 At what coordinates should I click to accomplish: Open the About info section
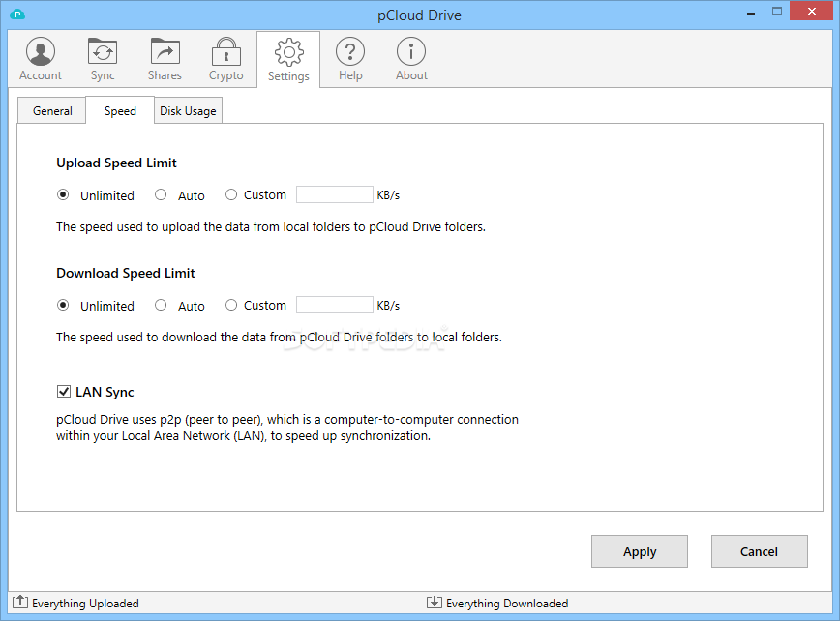pos(411,59)
